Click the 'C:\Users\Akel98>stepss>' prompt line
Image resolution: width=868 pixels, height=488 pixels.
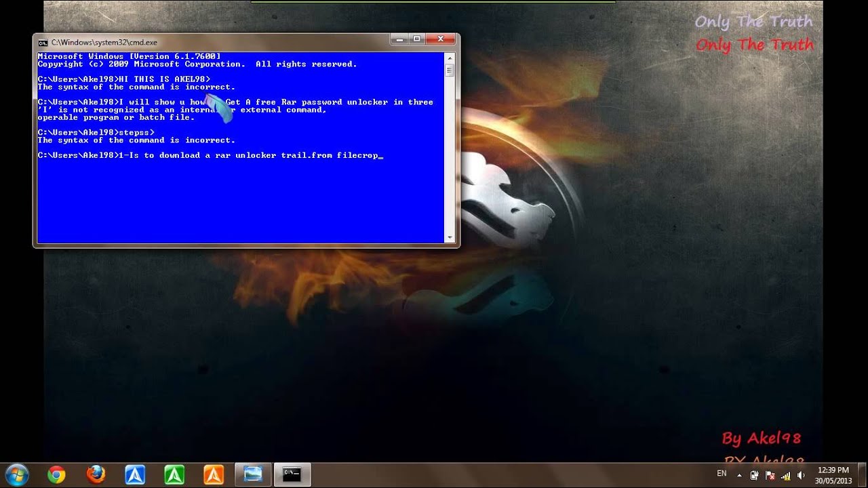click(96, 132)
